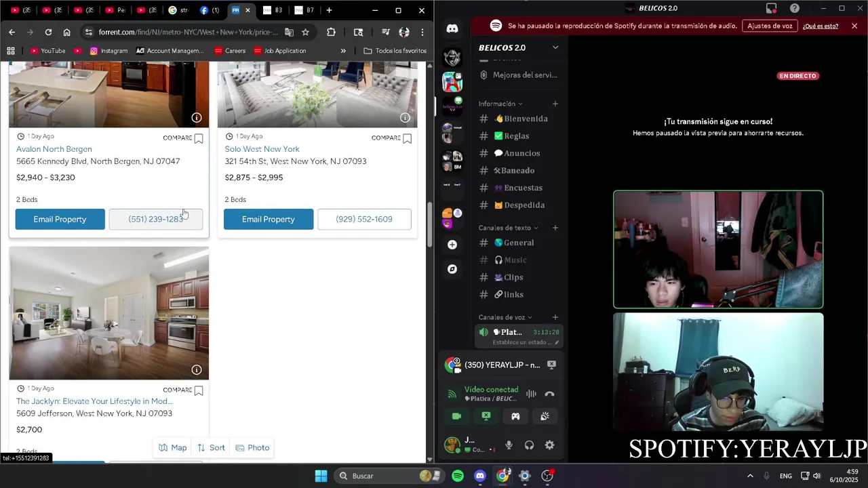The width and height of the screenshot is (868, 488).
Task: Open the Sort options on ForRent
Action: (x=211, y=448)
